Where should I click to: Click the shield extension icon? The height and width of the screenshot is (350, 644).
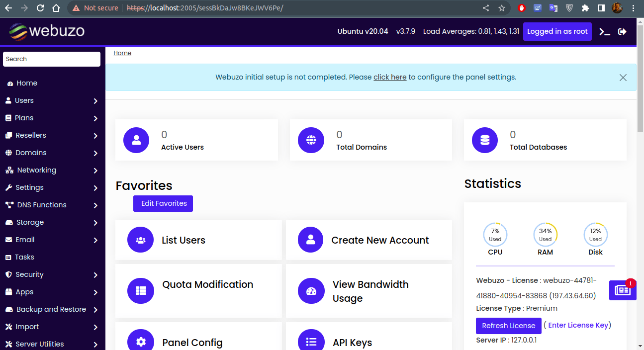(x=569, y=8)
